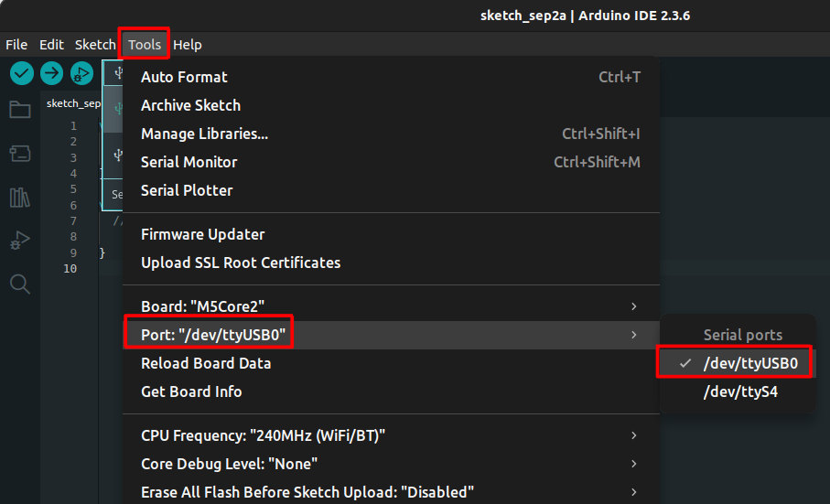Screen dimensions: 830x504
Task: Open the Search magnifier sidebar icon
Action: [x=19, y=284]
